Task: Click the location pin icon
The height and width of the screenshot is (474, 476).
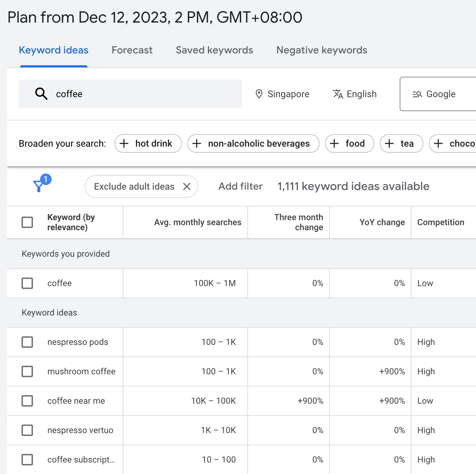Action: pos(259,94)
